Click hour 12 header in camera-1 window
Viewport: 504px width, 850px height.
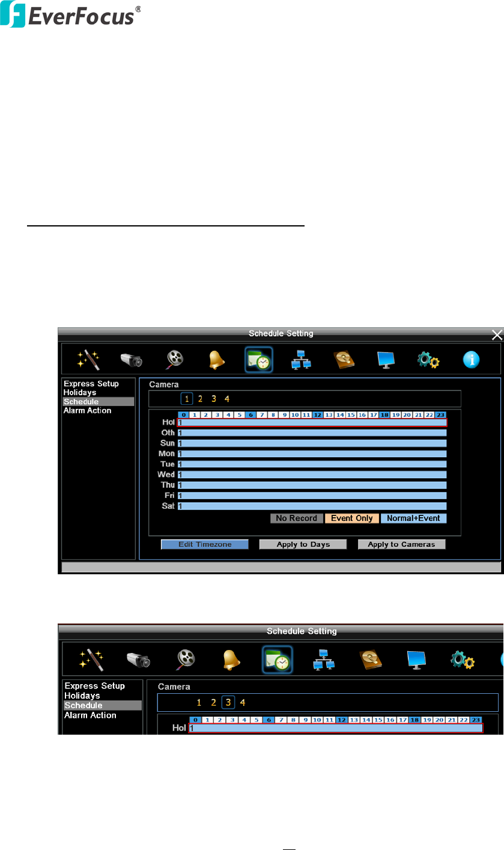pos(318,415)
